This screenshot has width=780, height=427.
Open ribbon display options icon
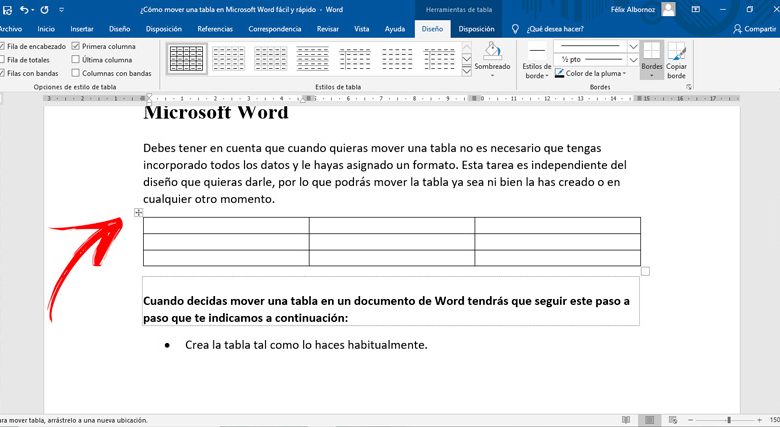coord(695,9)
